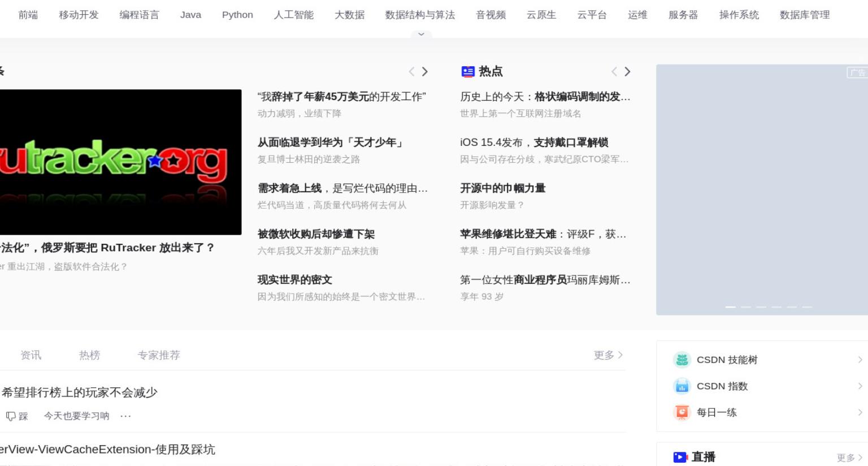
Task: Expand CSDN 指数 row chevron
Action: pyautogui.click(x=860, y=386)
